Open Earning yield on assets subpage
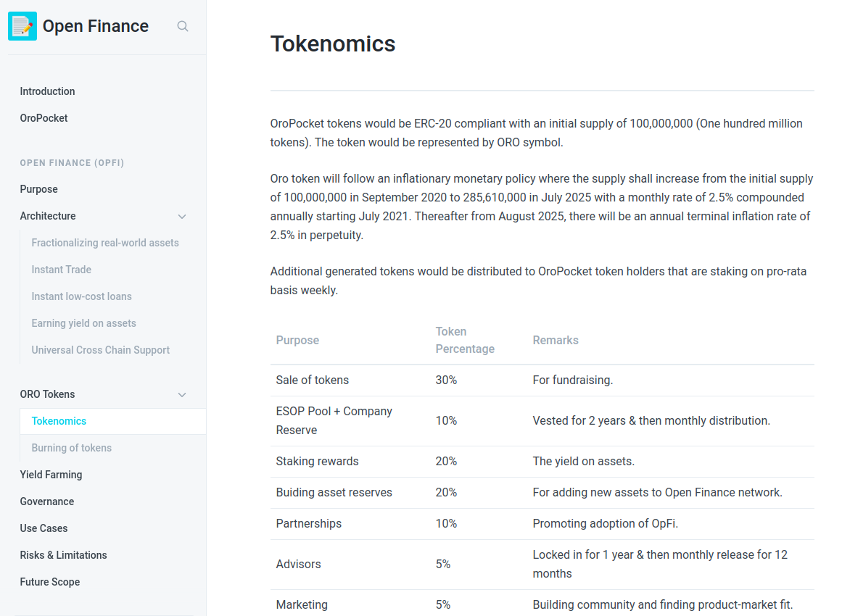 pyautogui.click(x=84, y=323)
